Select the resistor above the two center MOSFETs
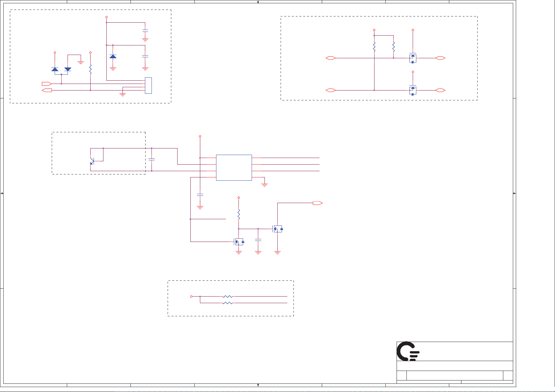 point(239,214)
